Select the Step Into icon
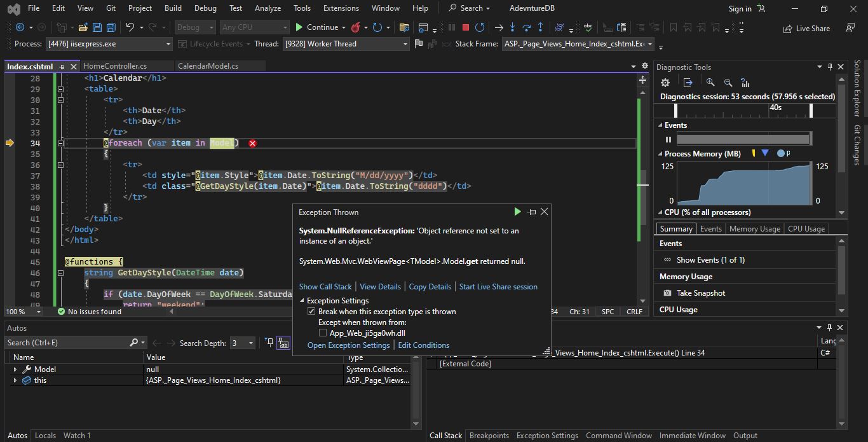Viewport: 868px width, 442px height. point(512,27)
